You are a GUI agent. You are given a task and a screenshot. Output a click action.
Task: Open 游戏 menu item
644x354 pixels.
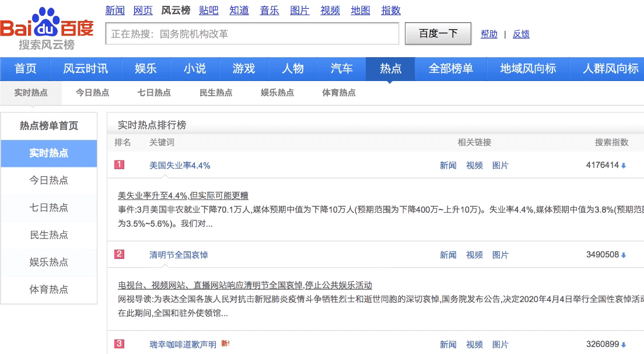coord(244,69)
